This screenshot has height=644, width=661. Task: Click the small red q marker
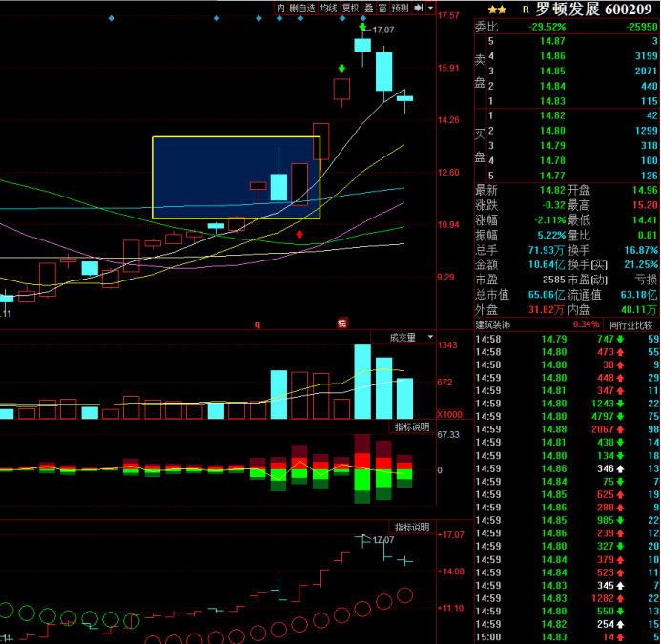(x=257, y=324)
